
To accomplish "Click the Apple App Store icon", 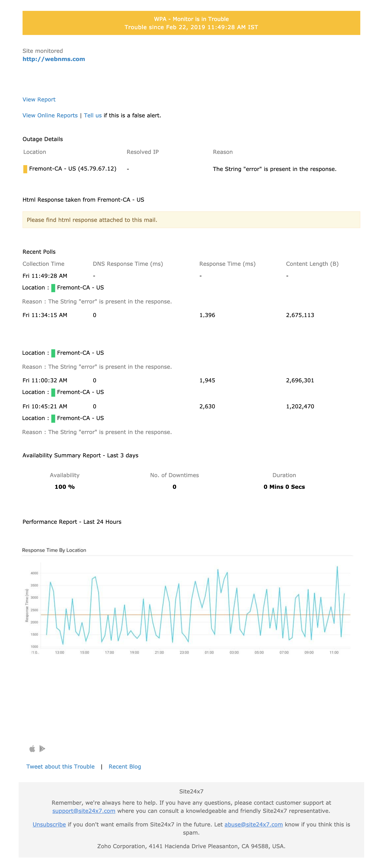I will tap(32, 749).
